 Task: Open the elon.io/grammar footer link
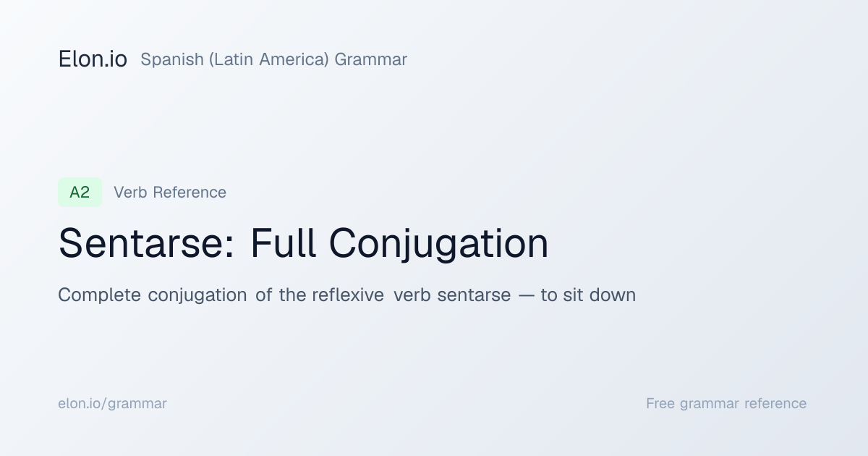click(112, 403)
